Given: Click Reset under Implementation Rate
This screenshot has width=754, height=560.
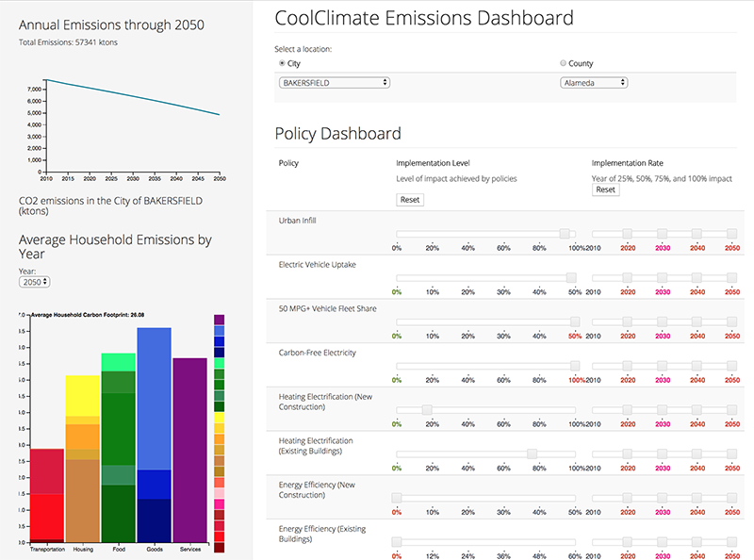Looking at the screenshot, I should pos(605,189).
